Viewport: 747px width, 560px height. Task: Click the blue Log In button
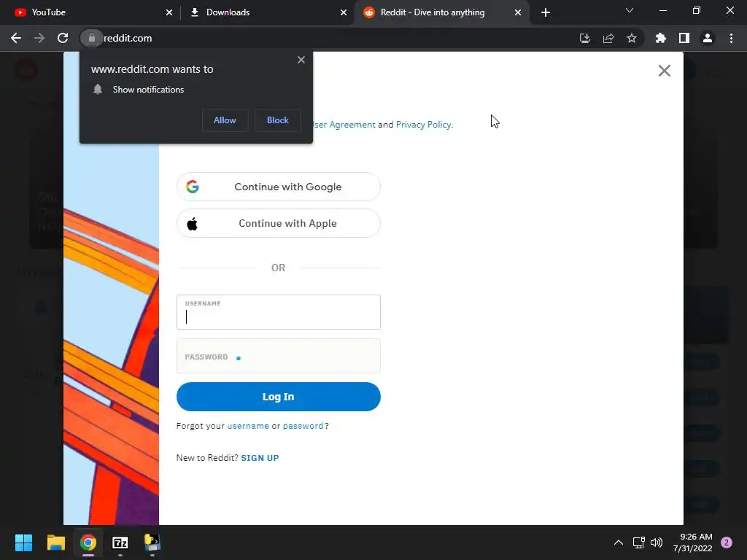click(x=278, y=397)
